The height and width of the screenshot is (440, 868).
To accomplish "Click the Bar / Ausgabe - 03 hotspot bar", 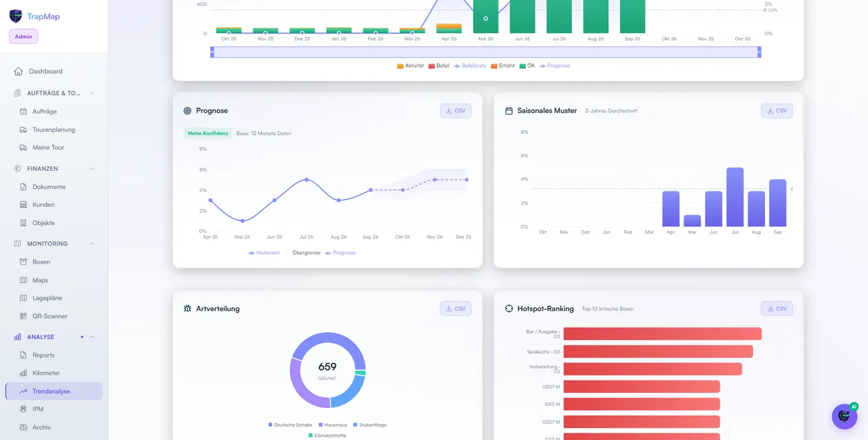I will [662, 334].
